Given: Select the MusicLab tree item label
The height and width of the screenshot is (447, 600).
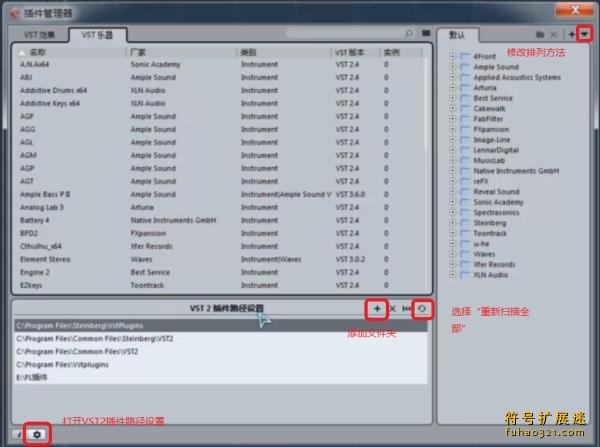Looking at the screenshot, I should pyautogui.click(x=489, y=160).
